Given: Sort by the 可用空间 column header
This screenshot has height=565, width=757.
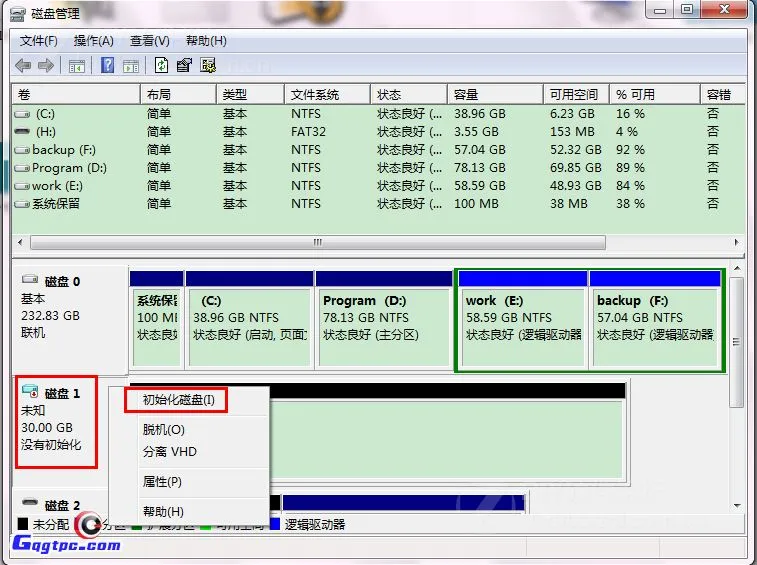Looking at the screenshot, I should click(x=576, y=94).
